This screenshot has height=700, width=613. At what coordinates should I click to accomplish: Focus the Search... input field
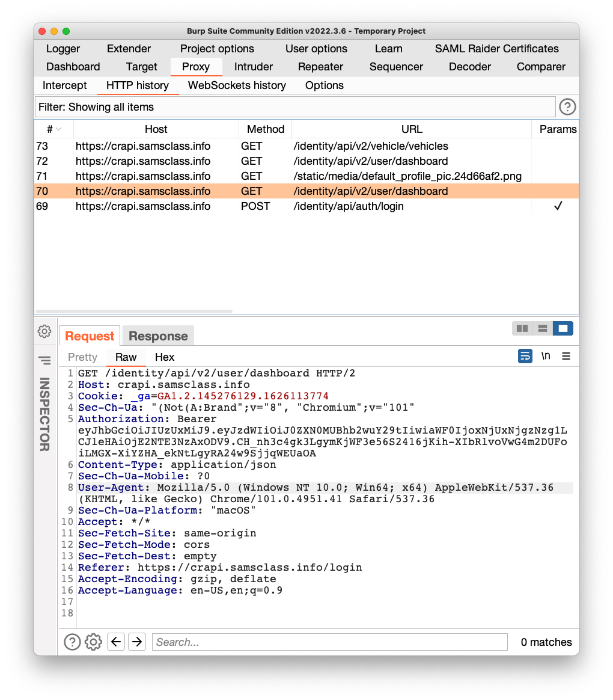pos(330,642)
